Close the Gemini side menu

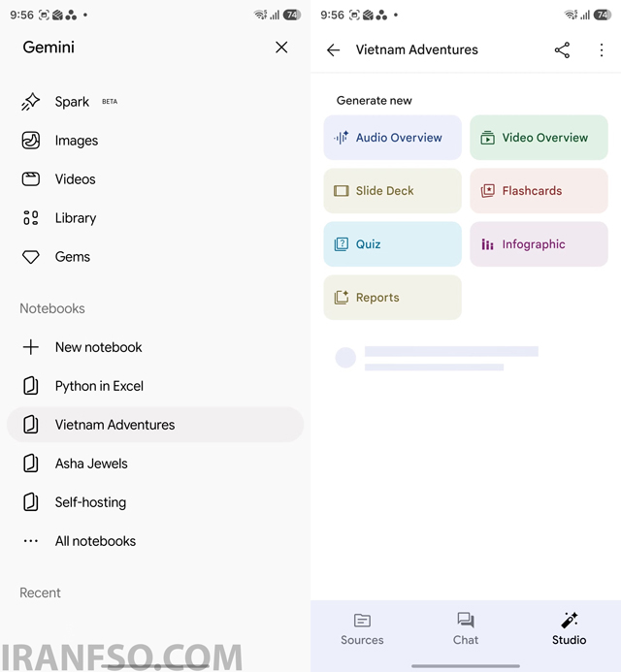click(x=281, y=48)
